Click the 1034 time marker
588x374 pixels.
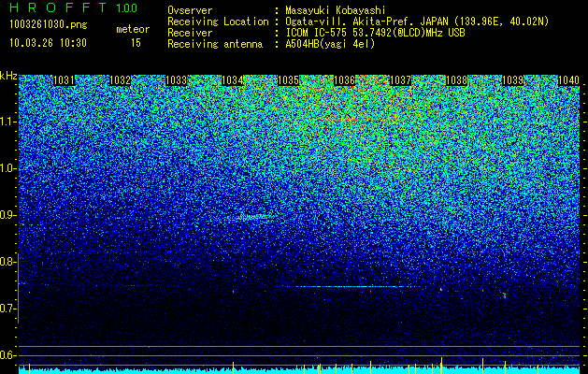pyautogui.click(x=233, y=80)
